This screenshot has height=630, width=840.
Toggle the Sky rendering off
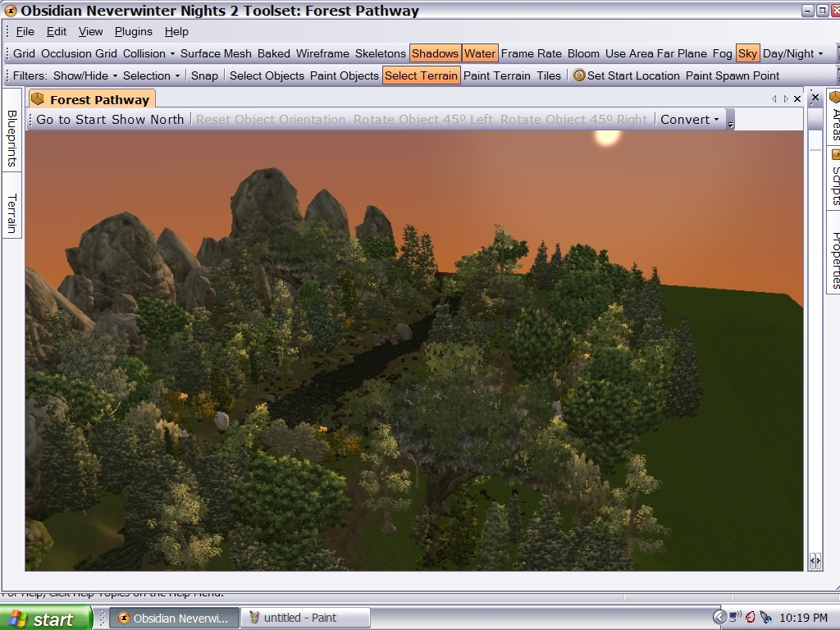click(747, 53)
